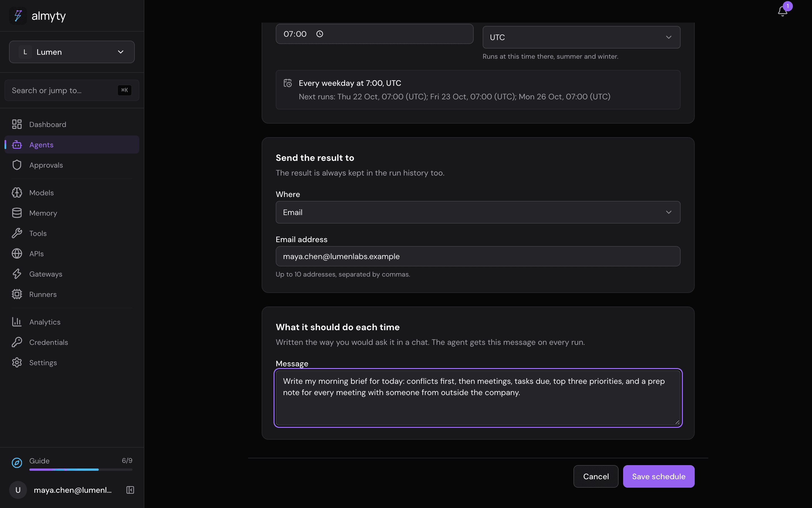Click the Credentials key icon
The image size is (812, 508).
pos(17,342)
